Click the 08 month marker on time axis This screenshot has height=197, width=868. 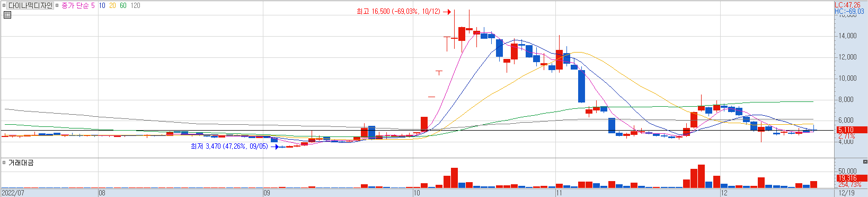(x=102, y=193)
